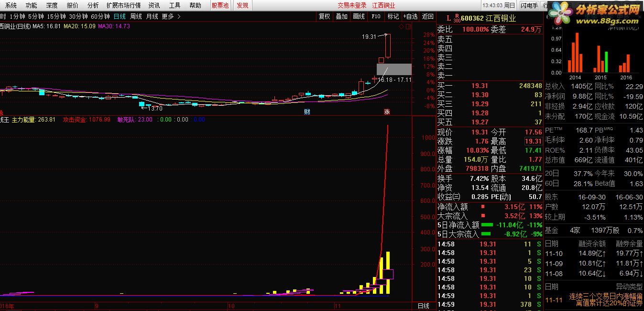Click the 发现 button

coord(242,5)
